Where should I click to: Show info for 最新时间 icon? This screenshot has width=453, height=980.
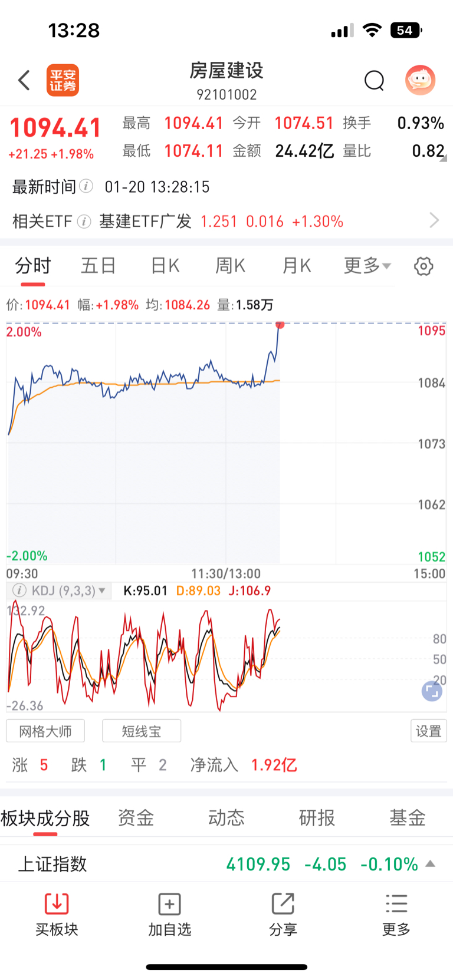86,186
